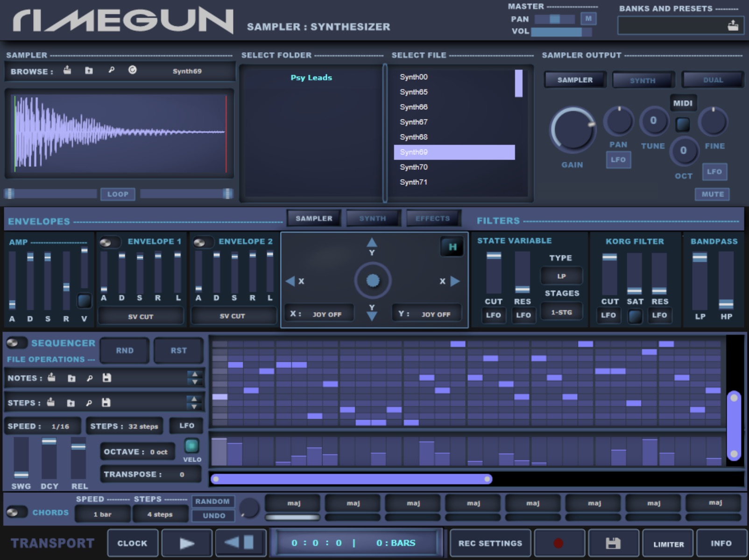Click the RND randomize button
749x560 pixels.
click(125, 350)
